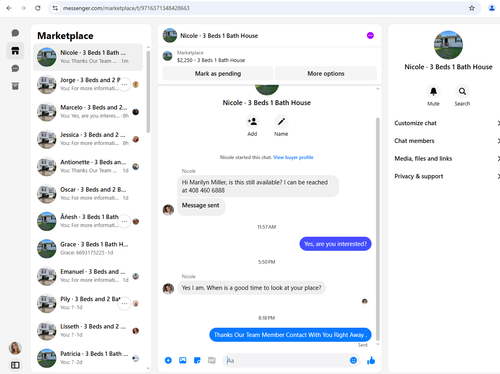
Task: Open options menu on Pily conversation
Action: click(x=124, y=303)
